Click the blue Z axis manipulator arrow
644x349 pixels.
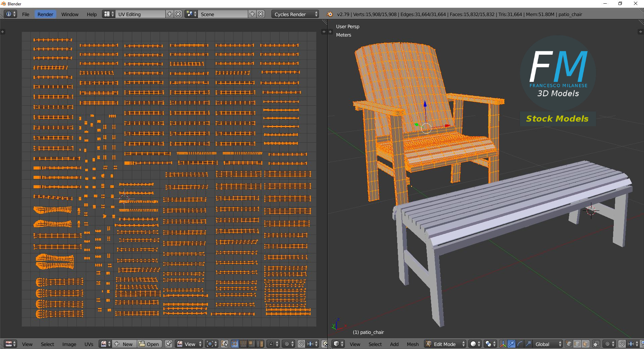(x=425, y=104)
